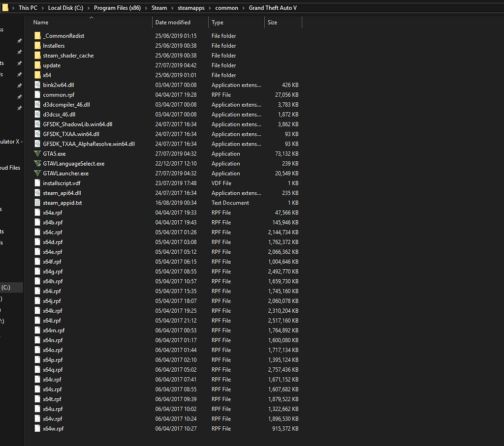Click the d3dcsx_46.dll file icon
The image size is (504, 446).
[37, 114]
